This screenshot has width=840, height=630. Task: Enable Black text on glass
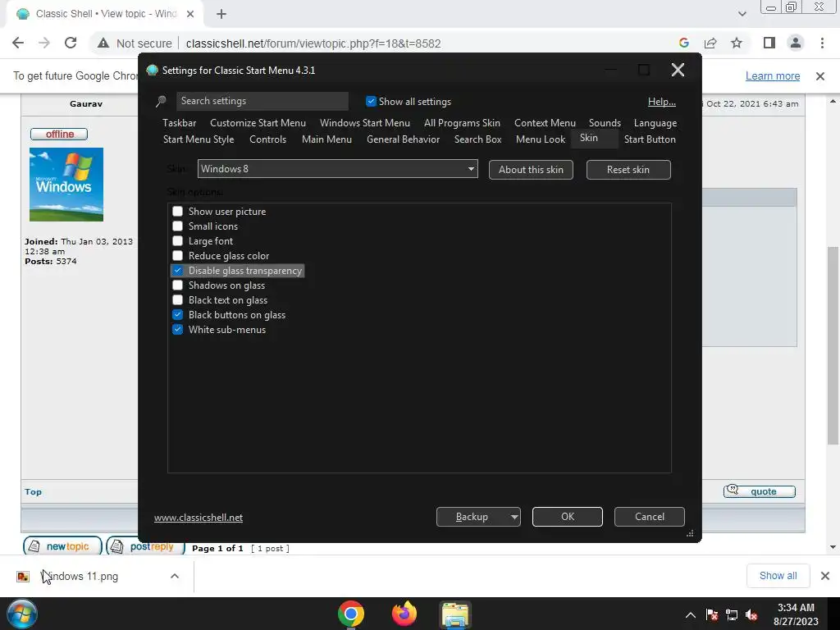pos(177,300)
